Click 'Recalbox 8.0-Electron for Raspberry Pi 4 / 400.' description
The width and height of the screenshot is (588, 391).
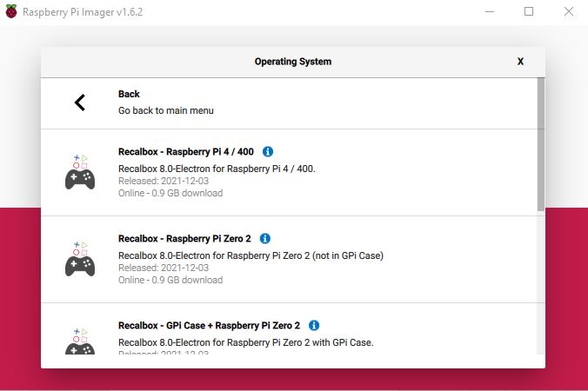(x=217, y=169)
